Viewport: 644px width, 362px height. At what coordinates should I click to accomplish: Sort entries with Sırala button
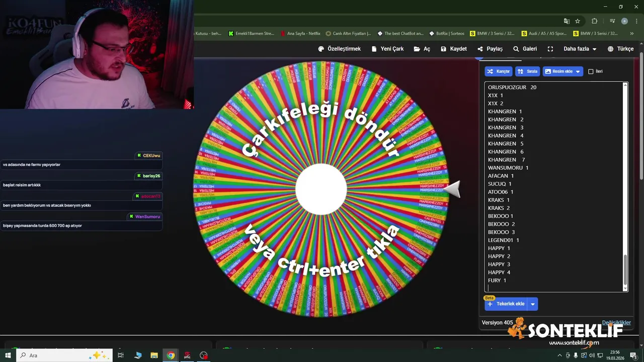[527, 71]
